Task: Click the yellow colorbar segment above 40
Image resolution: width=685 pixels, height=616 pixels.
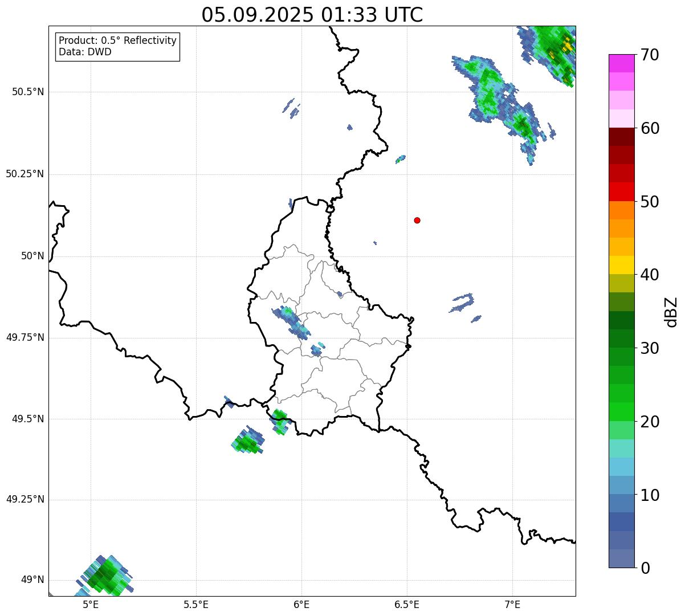Action: (621, 265)
